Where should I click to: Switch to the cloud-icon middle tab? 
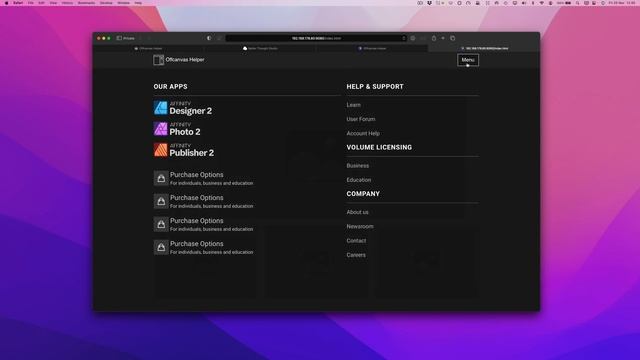260,48
